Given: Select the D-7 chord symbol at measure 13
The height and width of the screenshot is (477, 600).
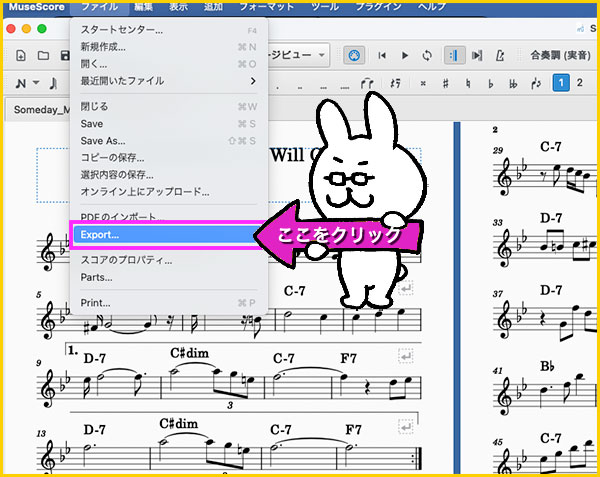Looking at the screenshot, I should [95, 430].
